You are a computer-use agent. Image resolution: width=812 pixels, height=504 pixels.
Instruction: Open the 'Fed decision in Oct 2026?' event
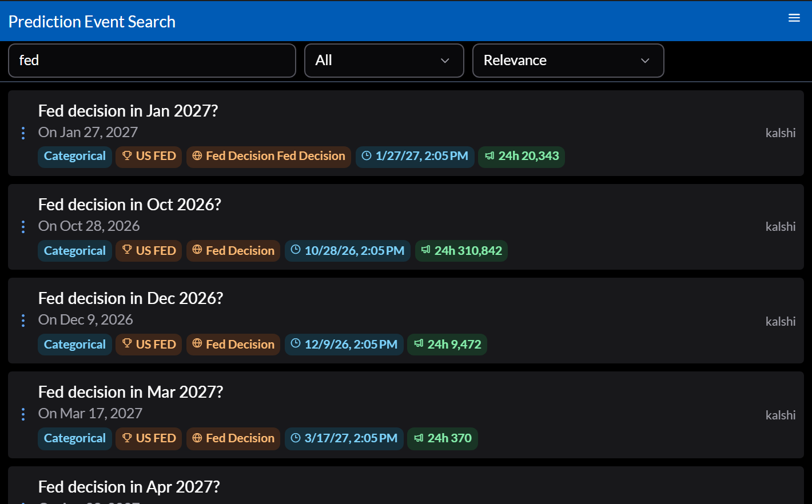pos(130,205)
